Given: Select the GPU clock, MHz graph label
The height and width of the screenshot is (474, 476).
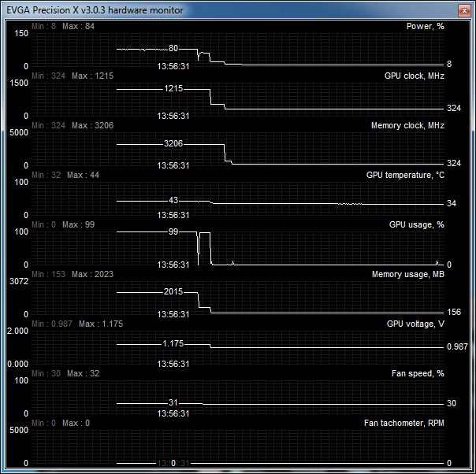Looking at the screenshot, I should point(414,76).
